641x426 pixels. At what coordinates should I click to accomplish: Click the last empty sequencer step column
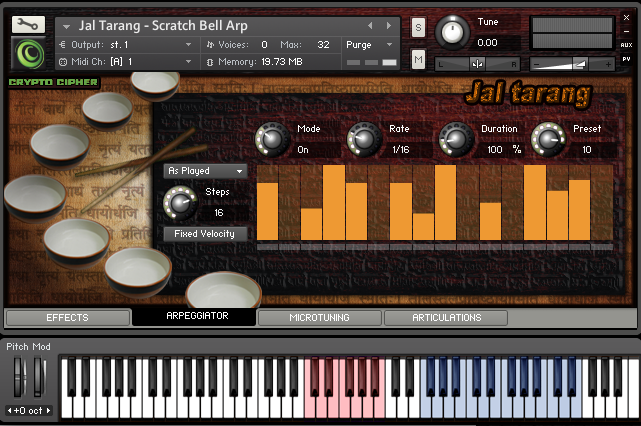click(602, 202)
